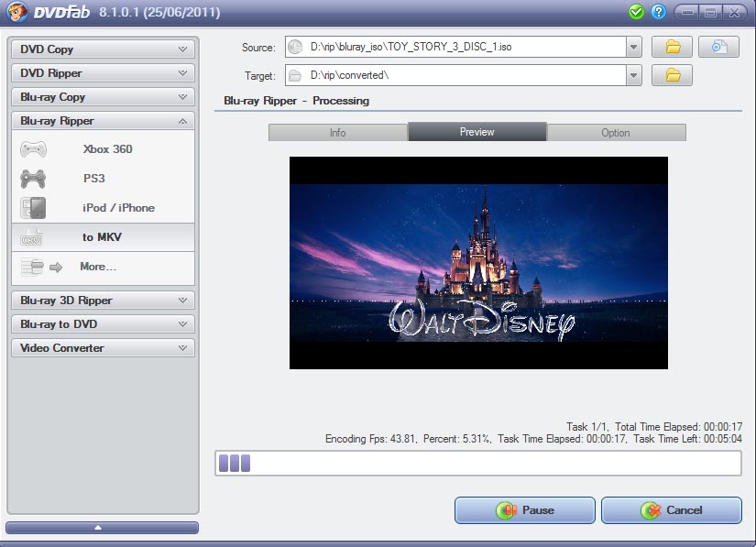Open the Source path dropdown

(633, 48)
